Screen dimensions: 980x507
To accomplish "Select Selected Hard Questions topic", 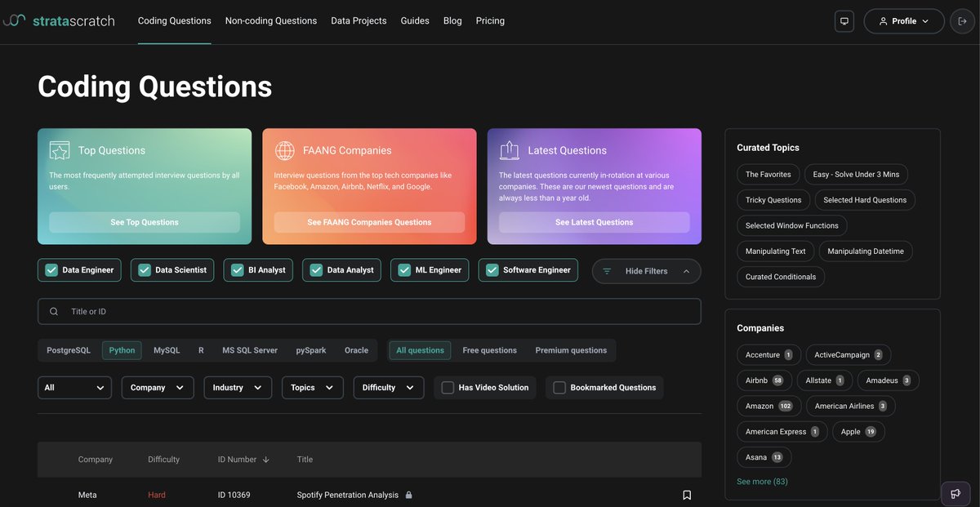I will click(865, 200).
